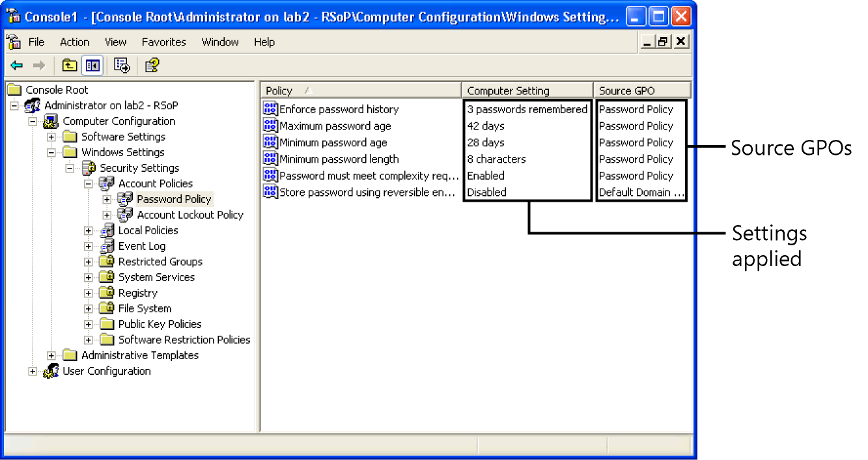Click the Up One Level toolbar icon

tap(70, 65)
